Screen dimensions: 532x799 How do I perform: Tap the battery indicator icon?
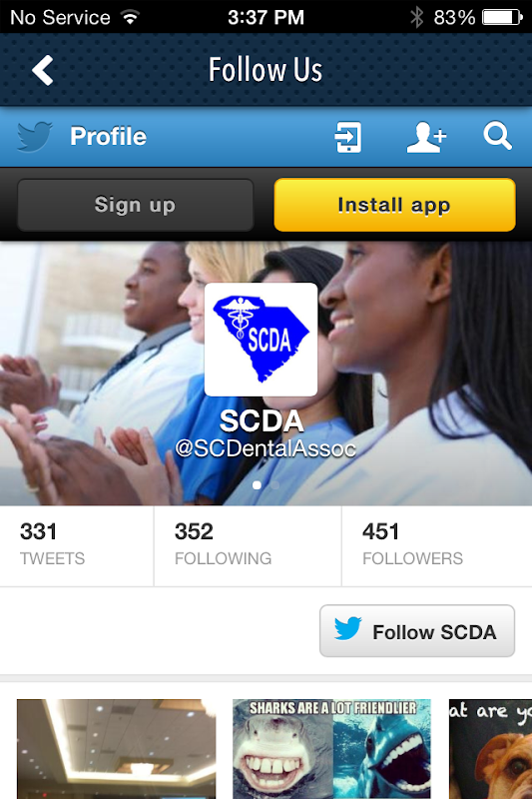502,17
